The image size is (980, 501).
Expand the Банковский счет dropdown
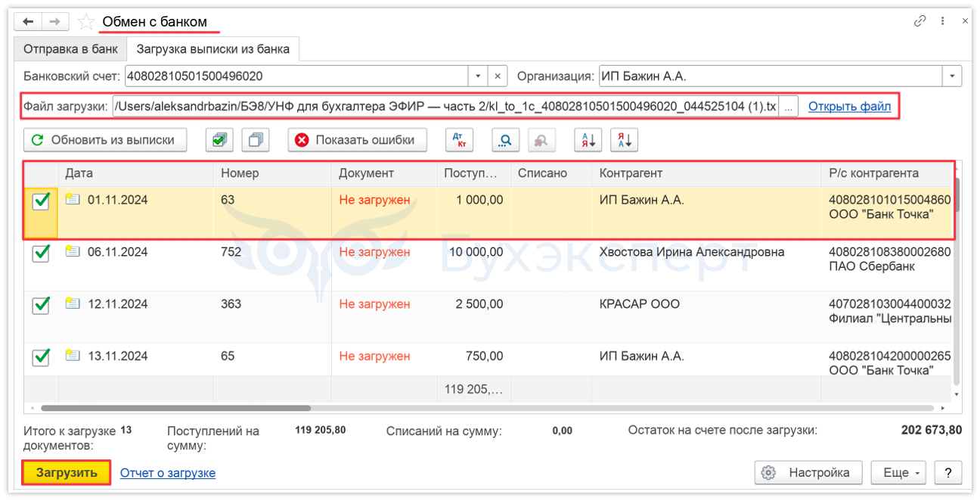(x=478, y=76)
